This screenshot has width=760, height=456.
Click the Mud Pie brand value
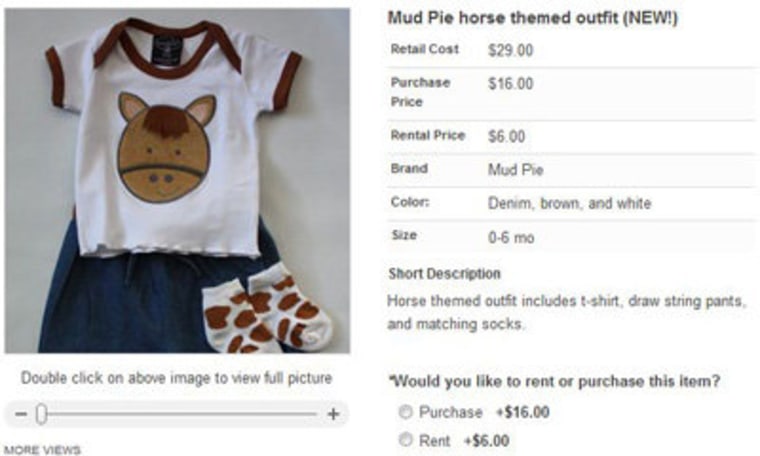(516, 170)
